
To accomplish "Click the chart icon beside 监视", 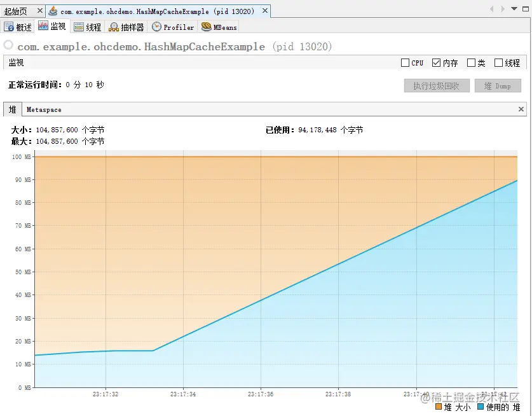I will coord(43,25).
